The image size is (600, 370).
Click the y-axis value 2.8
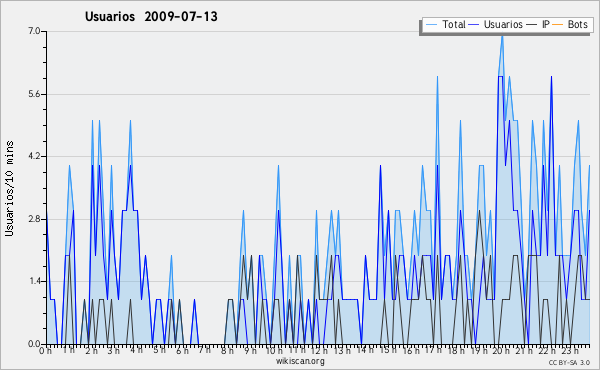(34, 219)
